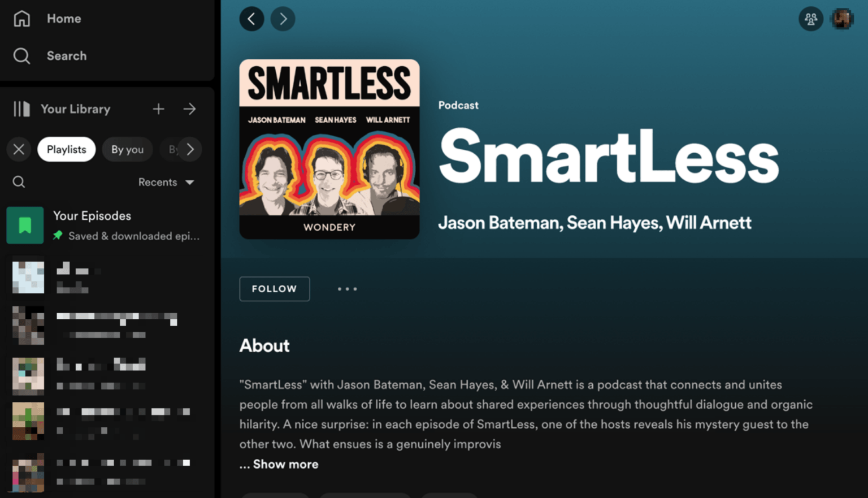This screenshot has width=868, height=498.
Task: Click the Your Library icon
Action: 20,109
